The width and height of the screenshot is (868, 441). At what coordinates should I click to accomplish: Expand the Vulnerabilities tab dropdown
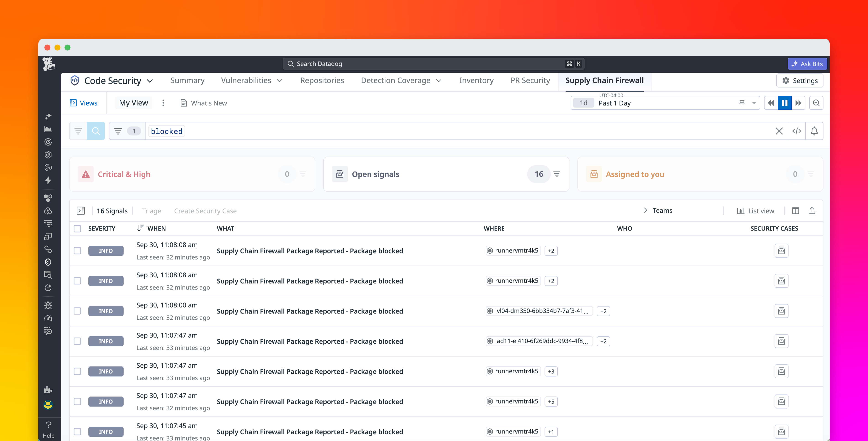click(x=279, y=81)
